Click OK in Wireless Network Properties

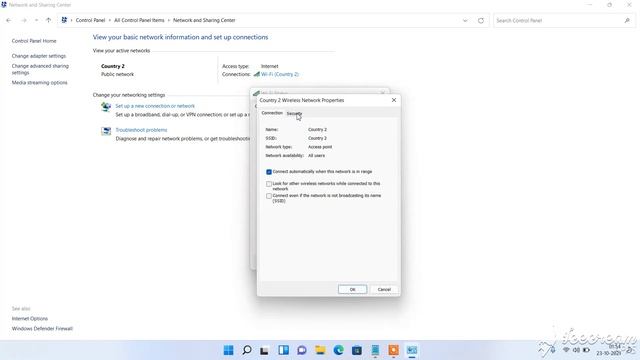pyautogui.click(x=353, y=289)
